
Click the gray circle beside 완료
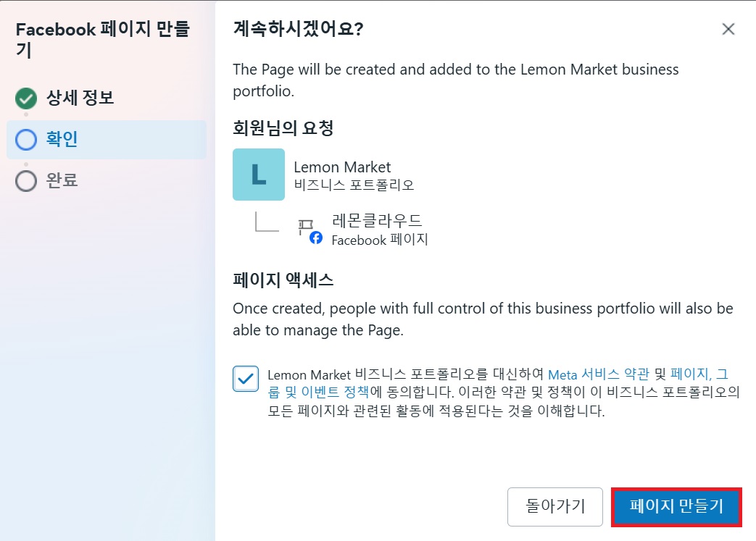click(x=26, y=181)
